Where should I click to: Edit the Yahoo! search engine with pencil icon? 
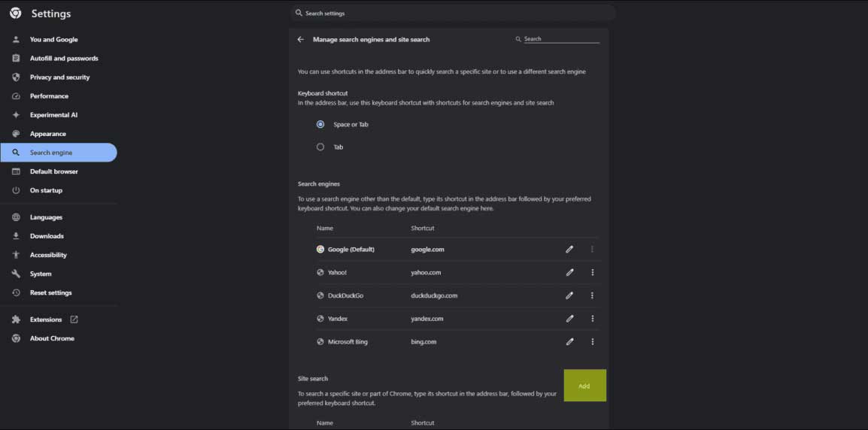coord(569,273)
